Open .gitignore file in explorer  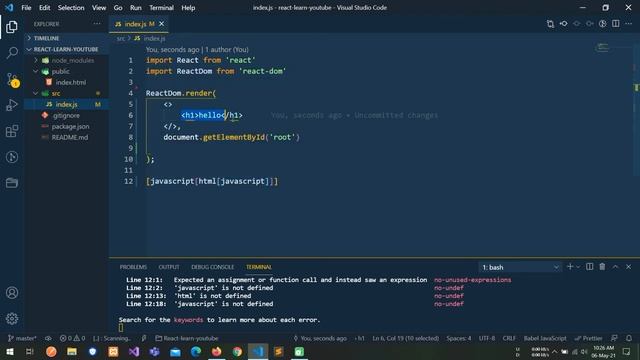click(65, 116)
